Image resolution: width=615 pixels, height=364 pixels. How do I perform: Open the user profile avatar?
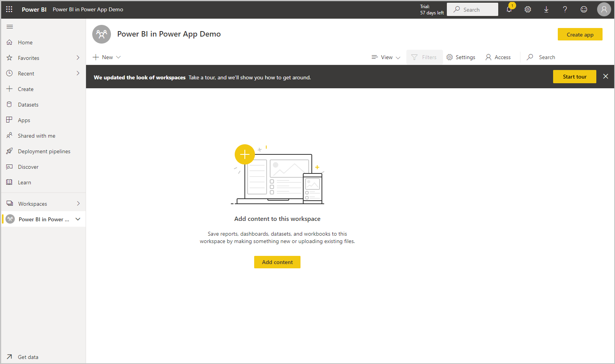click(604, 9)
